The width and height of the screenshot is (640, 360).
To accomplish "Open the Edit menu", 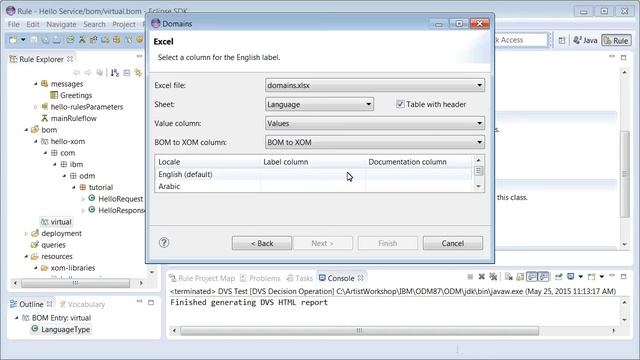I will (33, 24).
